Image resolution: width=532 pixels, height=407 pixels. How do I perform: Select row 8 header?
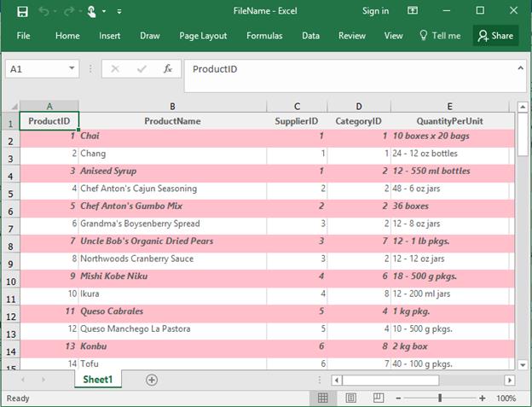pos(10,244)
